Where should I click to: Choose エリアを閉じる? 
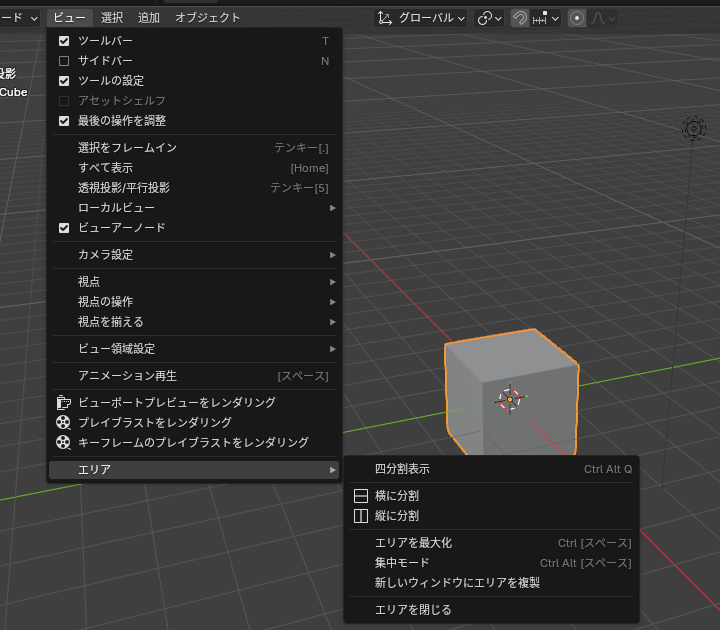click(491, 610)
